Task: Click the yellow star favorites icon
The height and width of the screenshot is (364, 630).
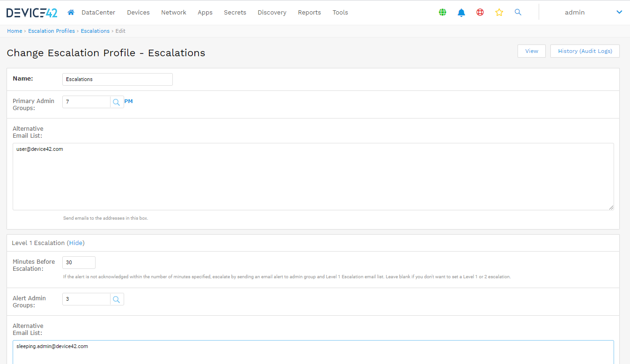Action: [x=499, y=13]
